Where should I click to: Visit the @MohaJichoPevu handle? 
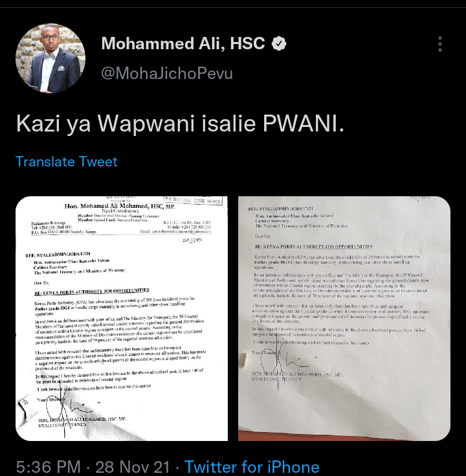(x=167, y=73)
